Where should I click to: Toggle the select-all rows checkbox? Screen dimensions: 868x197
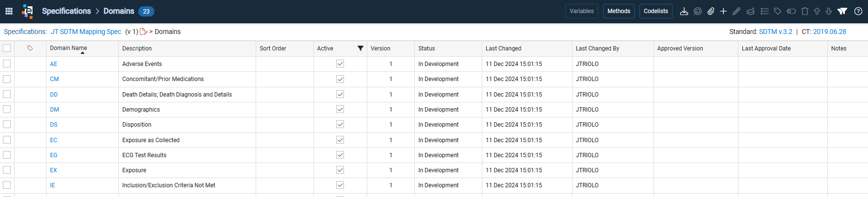[7, 48]
